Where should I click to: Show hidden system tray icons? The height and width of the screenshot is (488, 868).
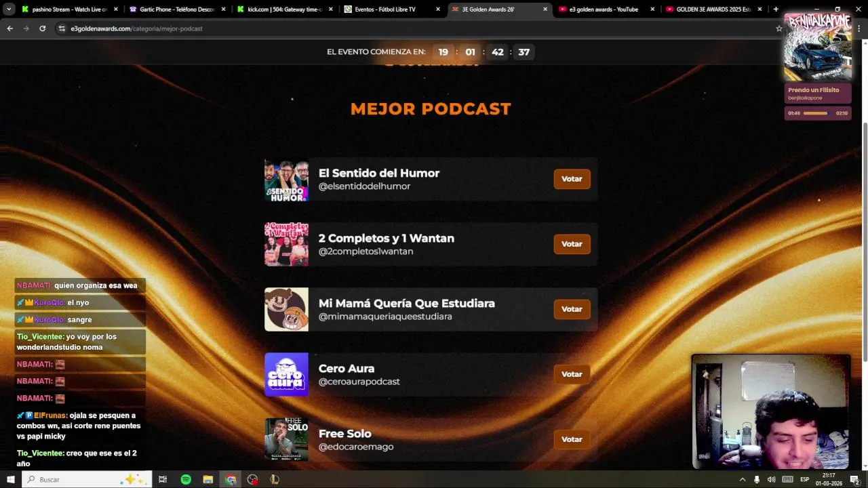(743, 479)
